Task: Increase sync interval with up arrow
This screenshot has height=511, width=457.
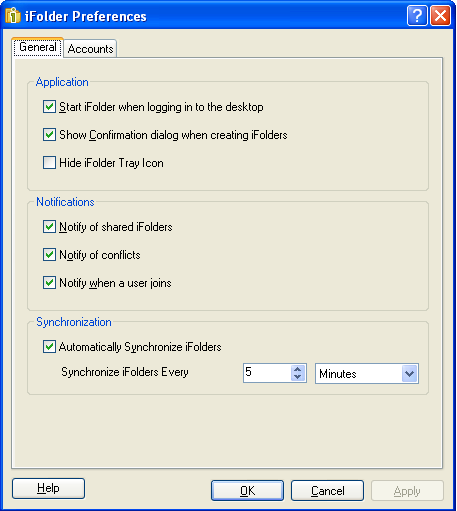Action: 298,369
